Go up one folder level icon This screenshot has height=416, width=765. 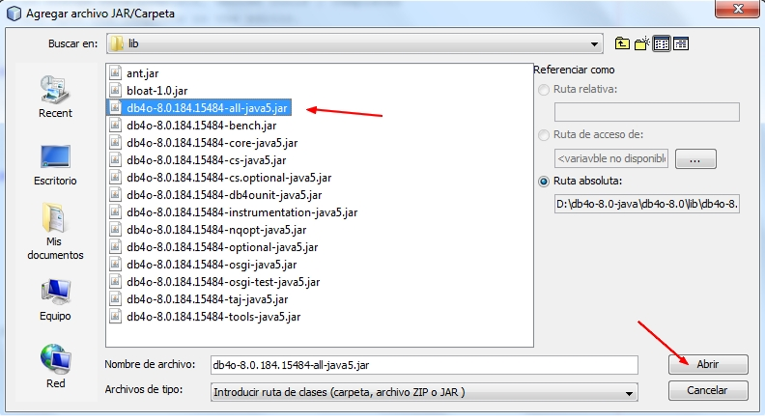click(622, 44)
